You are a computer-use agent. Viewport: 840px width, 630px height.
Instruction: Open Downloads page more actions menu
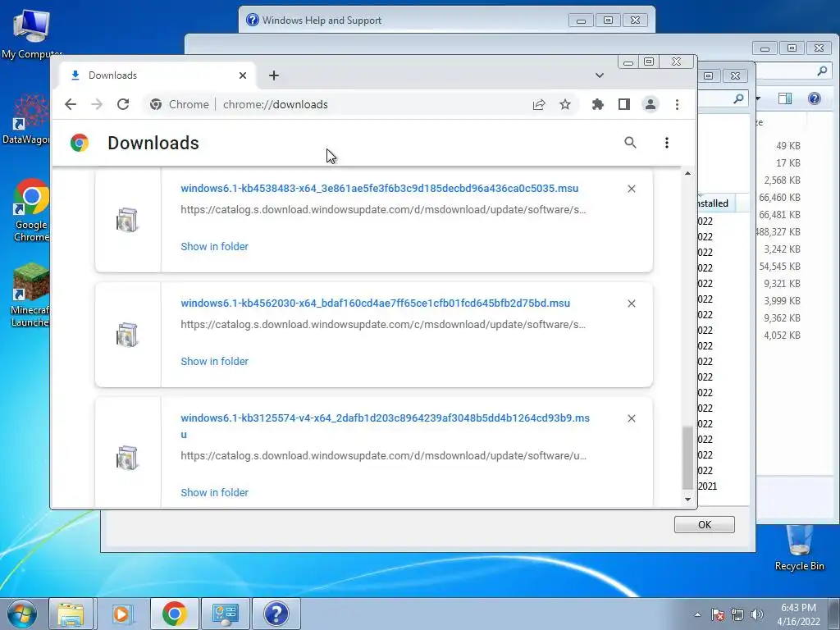[667, 143]
